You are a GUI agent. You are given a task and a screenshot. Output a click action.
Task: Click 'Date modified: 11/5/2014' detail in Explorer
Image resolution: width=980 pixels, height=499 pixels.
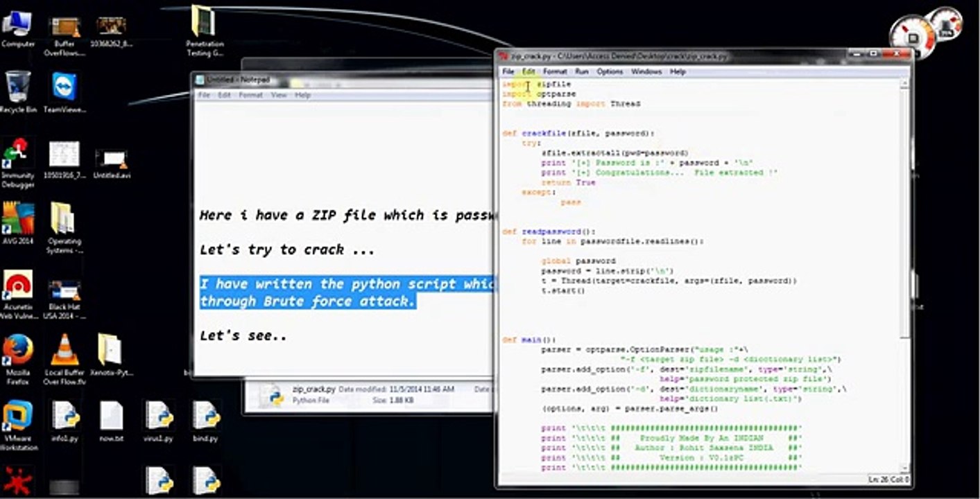396,389
